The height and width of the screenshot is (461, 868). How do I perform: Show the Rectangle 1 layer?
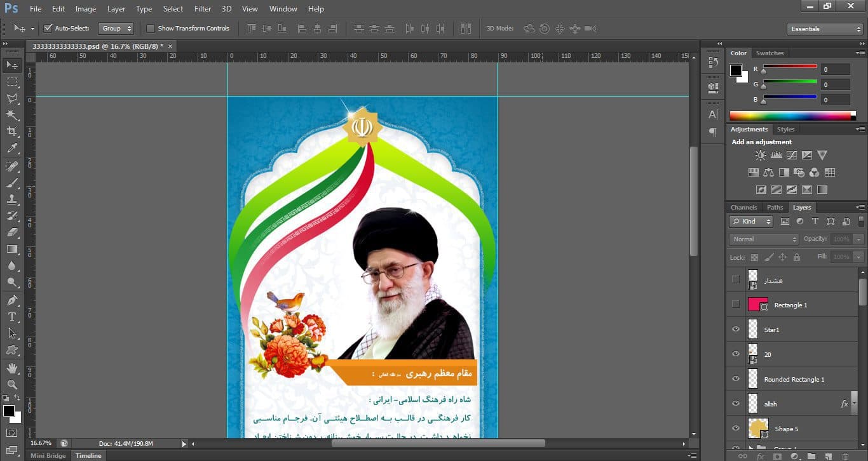pyautogui.click(x=736, y=305)
